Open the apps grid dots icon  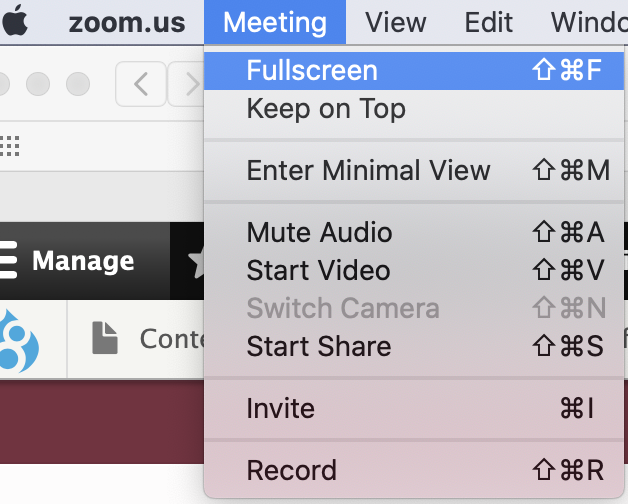(x=10, y=146)
